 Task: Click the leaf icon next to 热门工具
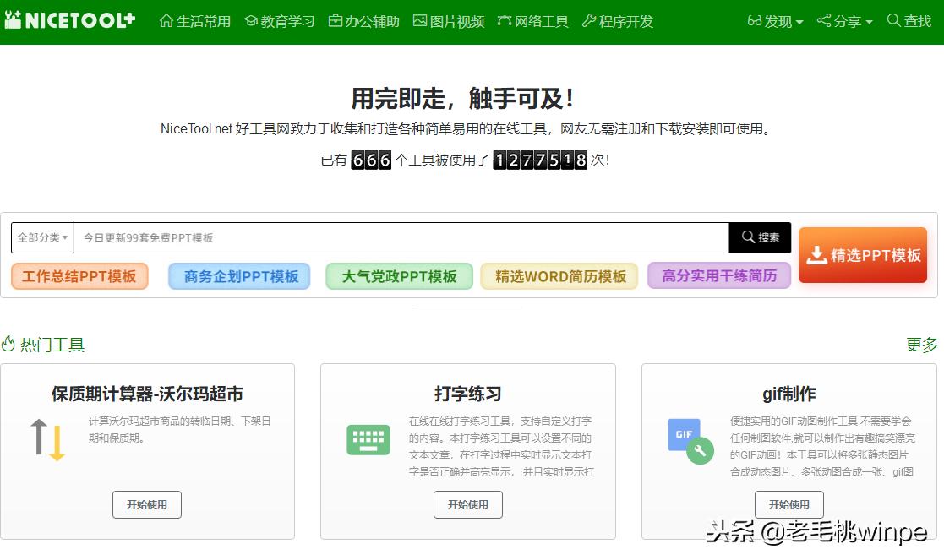(8, 345)
